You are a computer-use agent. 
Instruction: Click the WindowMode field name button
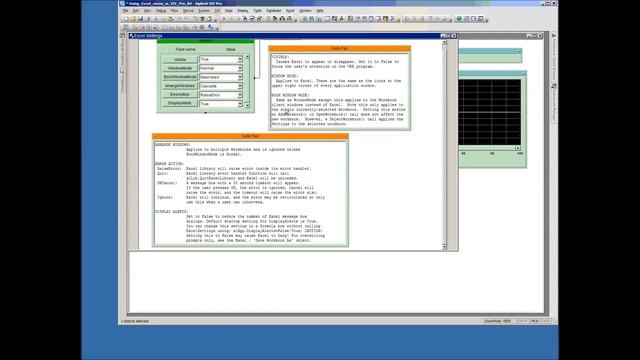click(180, 68)
